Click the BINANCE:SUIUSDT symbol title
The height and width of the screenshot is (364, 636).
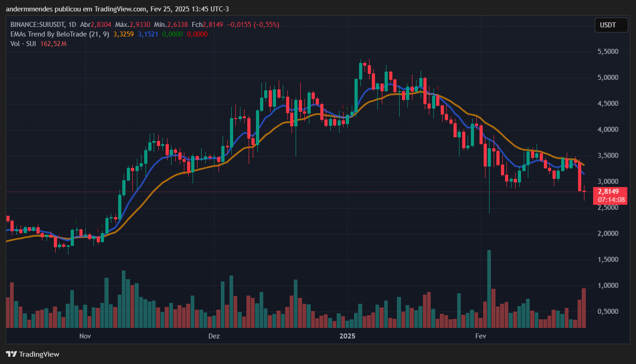[37, 25]
